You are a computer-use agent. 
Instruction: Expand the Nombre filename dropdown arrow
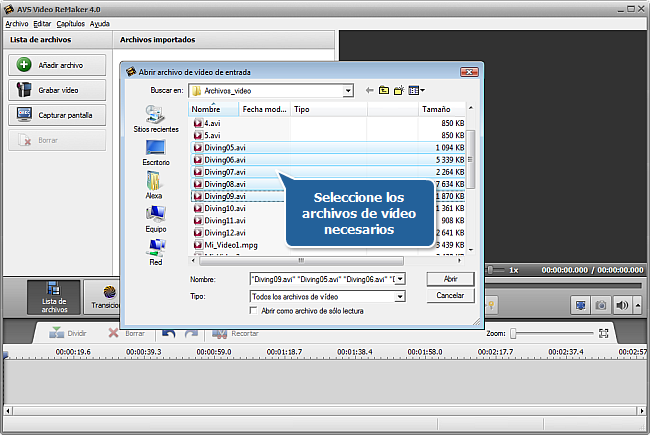click(x=400, y=279)
